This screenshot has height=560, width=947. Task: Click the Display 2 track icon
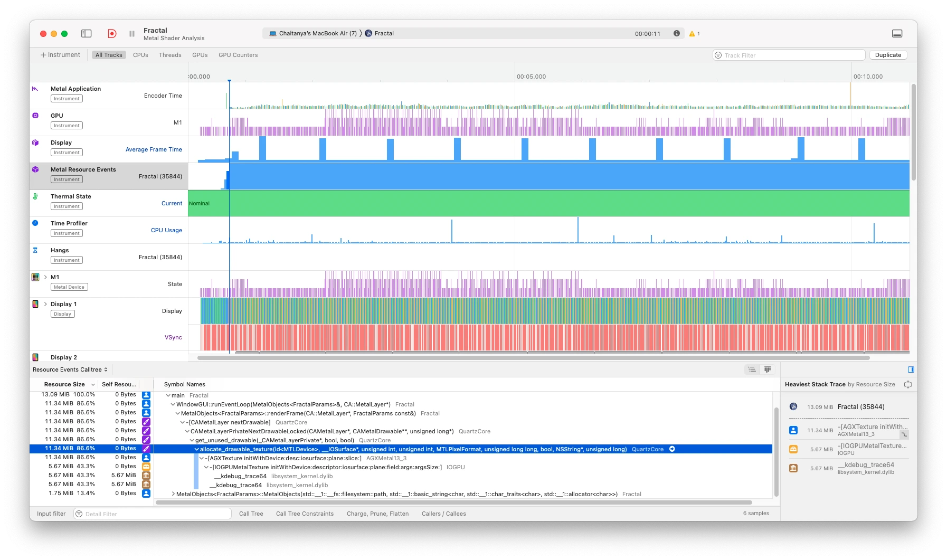point(35,357)
